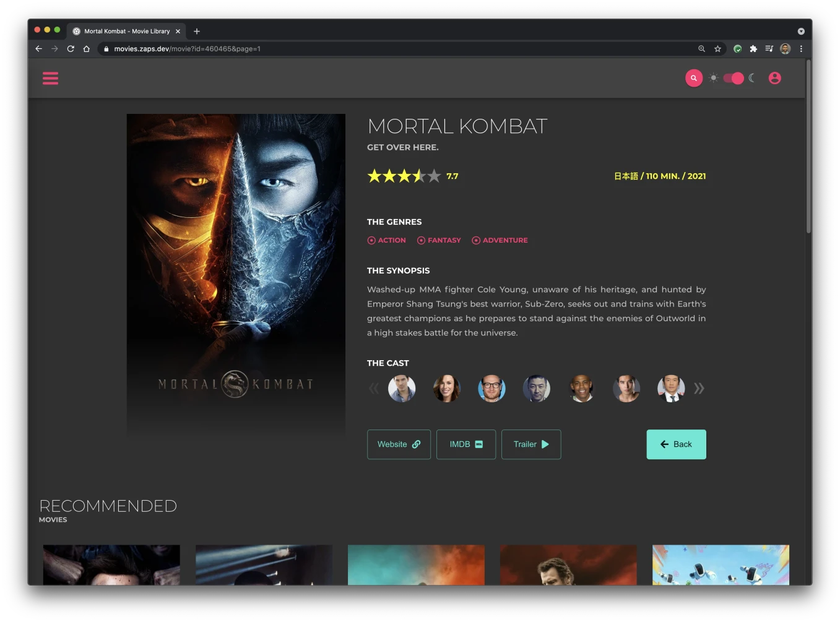
Task: Click THE CAST heading
Action: 388,363
